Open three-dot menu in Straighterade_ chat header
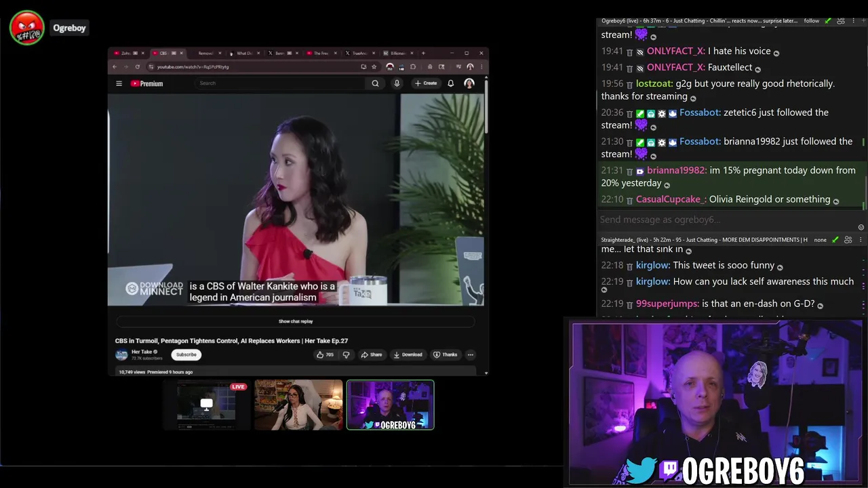This screenshot has height=488, width=868. (861, 240)
